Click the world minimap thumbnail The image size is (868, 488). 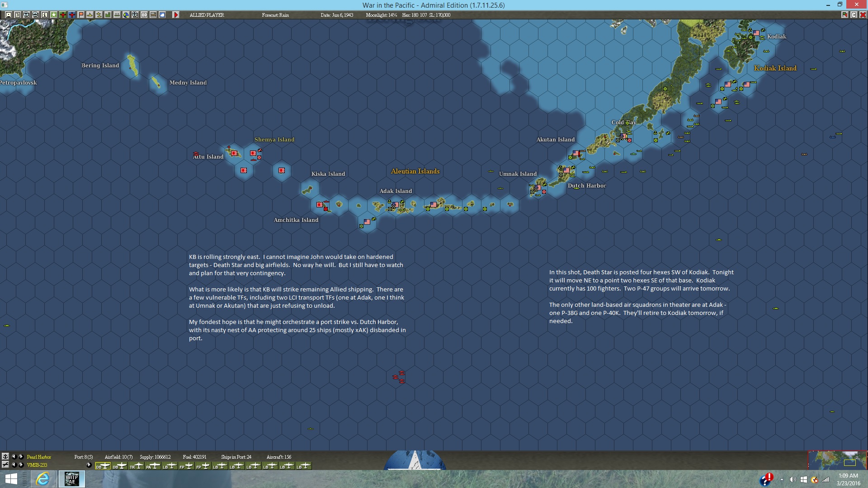click(x=837, y=460)
